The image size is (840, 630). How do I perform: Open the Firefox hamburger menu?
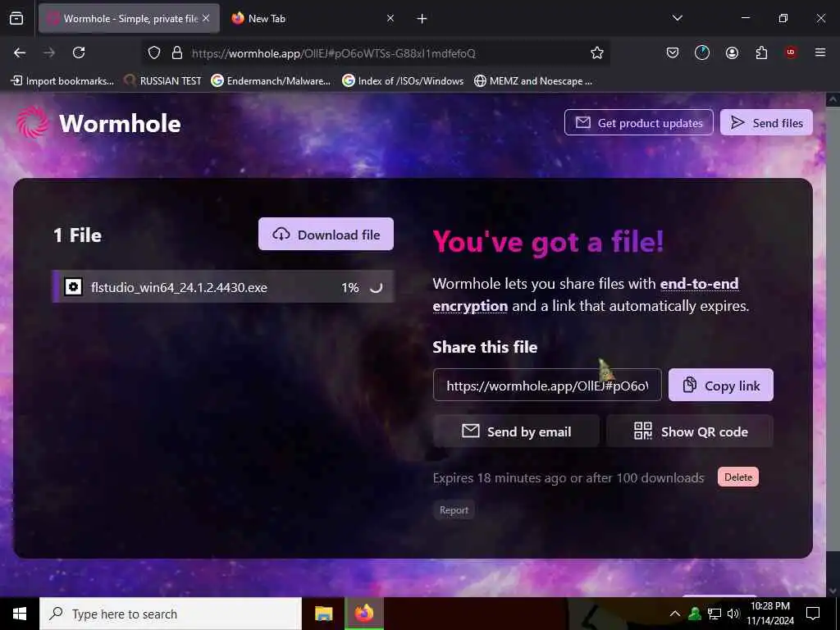pos(819,52)
